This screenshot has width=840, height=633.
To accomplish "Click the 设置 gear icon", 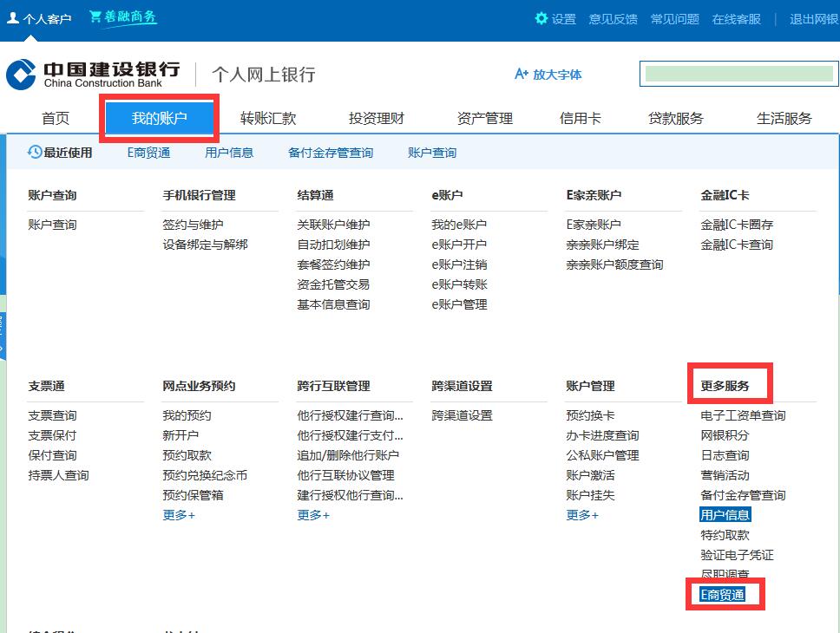I will point(541,19).
